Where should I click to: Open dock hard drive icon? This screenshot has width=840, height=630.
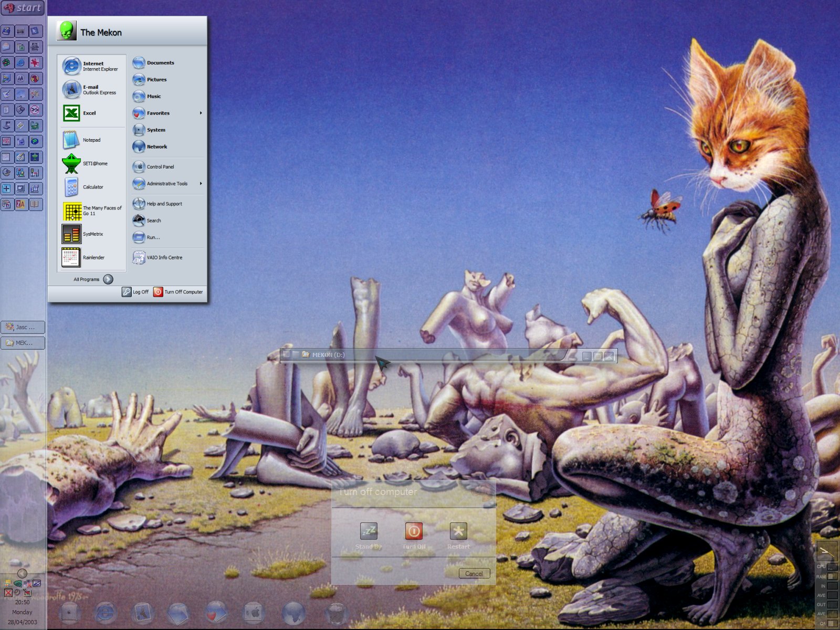pos(70,613)
